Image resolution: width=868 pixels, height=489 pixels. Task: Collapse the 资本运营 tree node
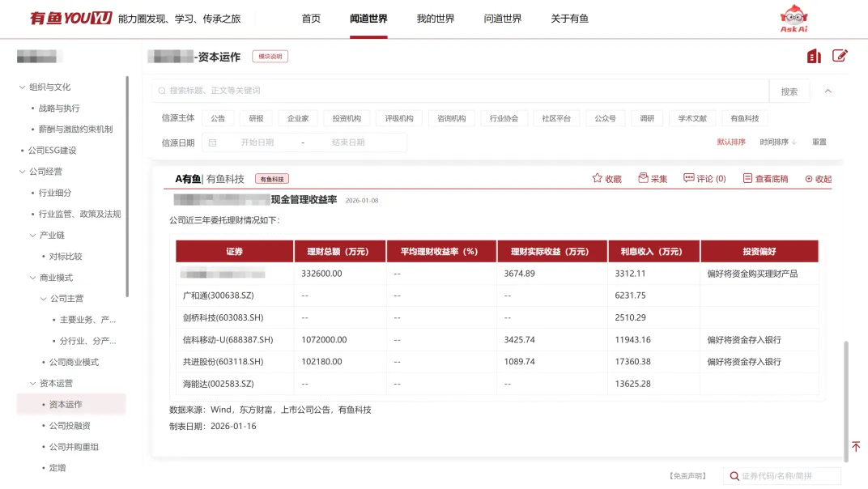[32, 383]
